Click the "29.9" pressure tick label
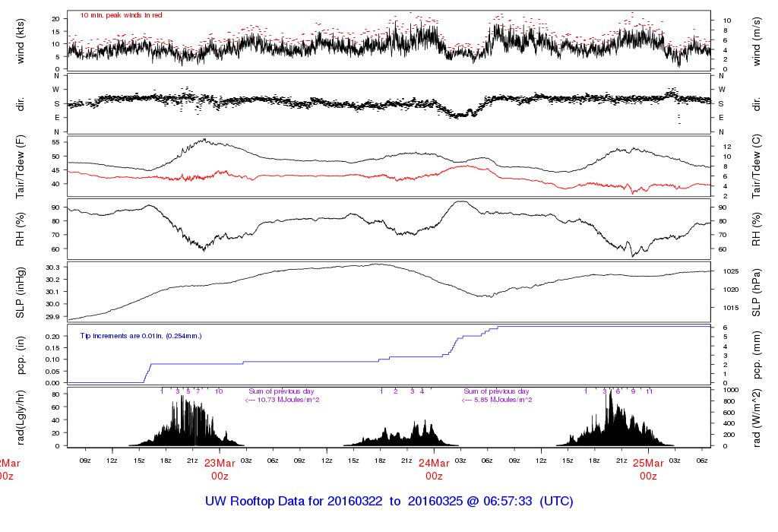Viewport: 778px width, 532px height. 52,317
